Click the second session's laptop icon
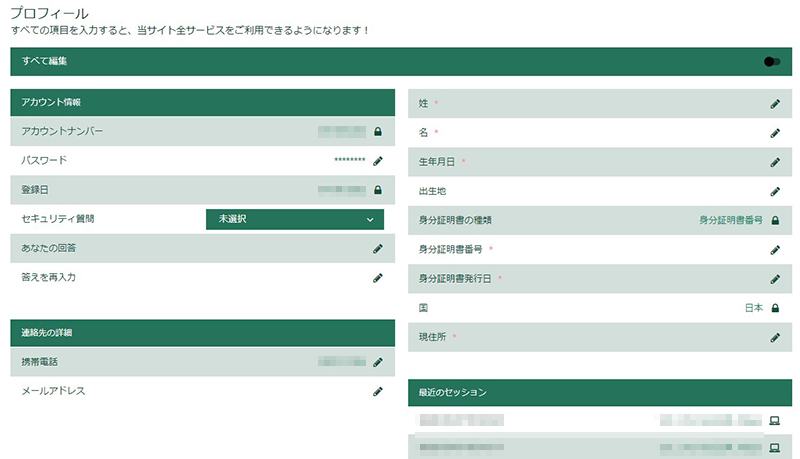 click(x=774, y=448)
